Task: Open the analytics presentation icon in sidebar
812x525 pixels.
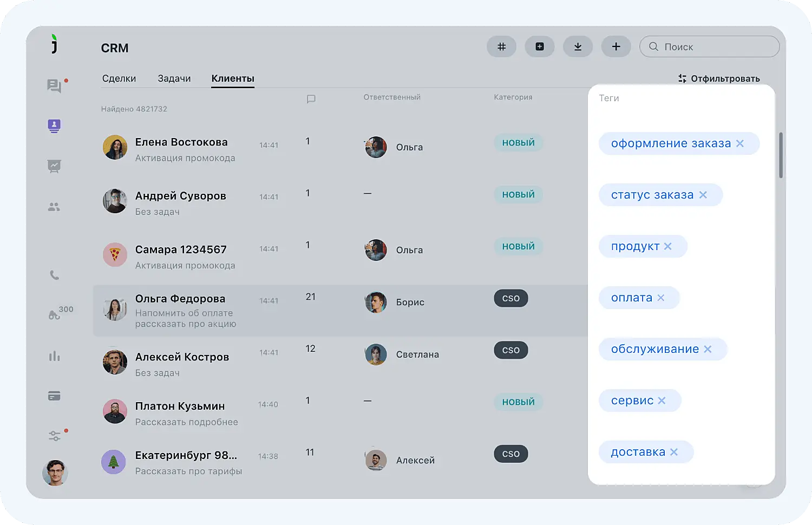Action: pos(54,166)
